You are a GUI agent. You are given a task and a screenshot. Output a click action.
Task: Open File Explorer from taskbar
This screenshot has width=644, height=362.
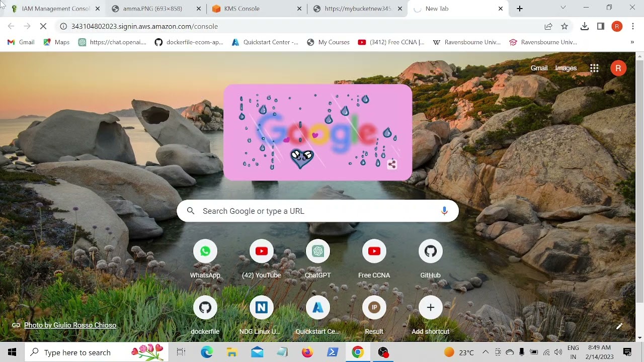(232, 352)
